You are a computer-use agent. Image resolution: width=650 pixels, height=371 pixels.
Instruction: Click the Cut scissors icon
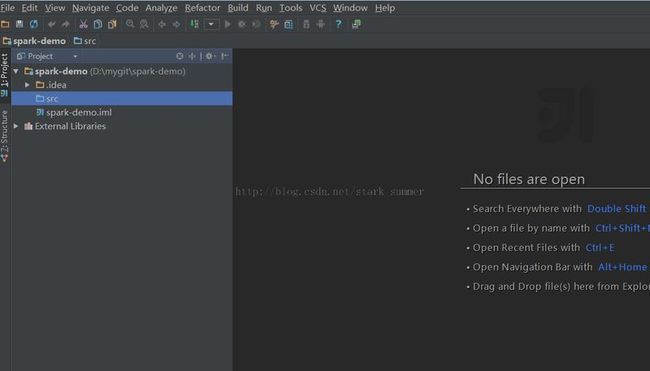83,24
